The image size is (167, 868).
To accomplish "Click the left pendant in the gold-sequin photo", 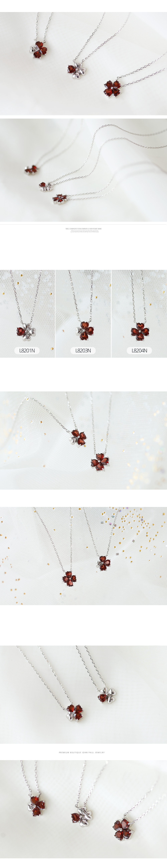I will 69,579.
